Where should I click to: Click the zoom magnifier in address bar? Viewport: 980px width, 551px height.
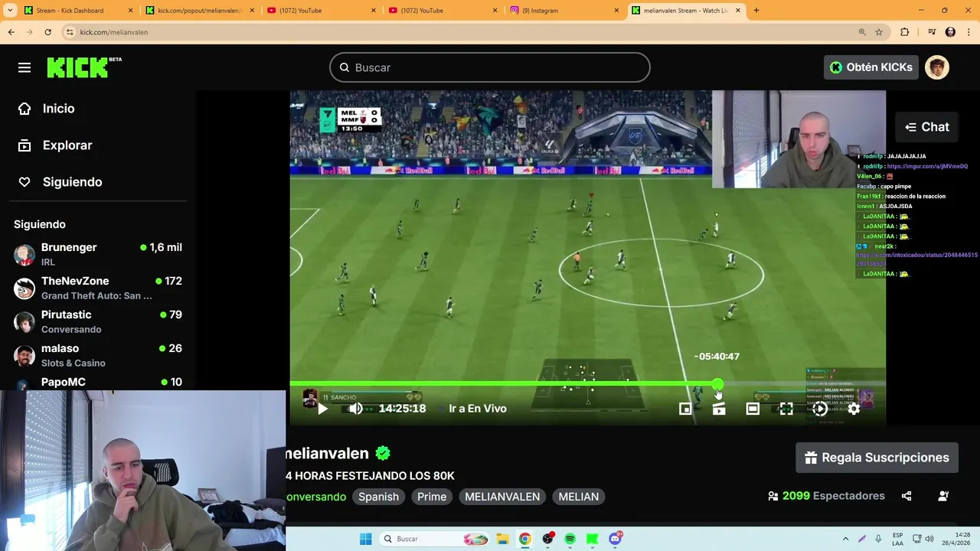tap(862, 32)
